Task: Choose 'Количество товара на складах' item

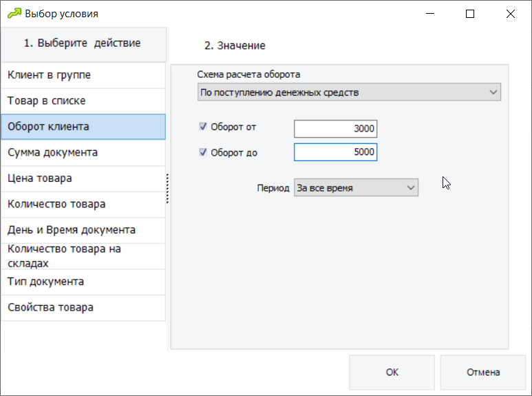Action: tap(83, 256)
